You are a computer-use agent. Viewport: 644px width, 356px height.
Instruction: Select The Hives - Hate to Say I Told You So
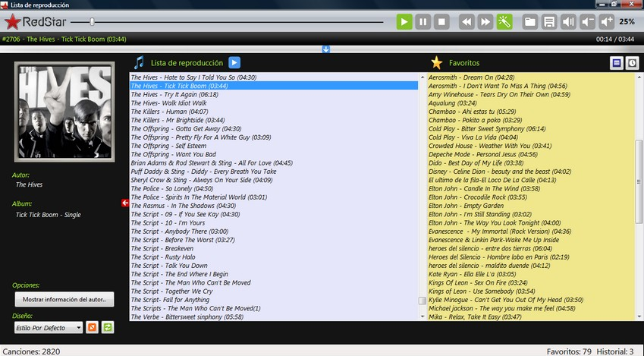[x=274, y=77]
